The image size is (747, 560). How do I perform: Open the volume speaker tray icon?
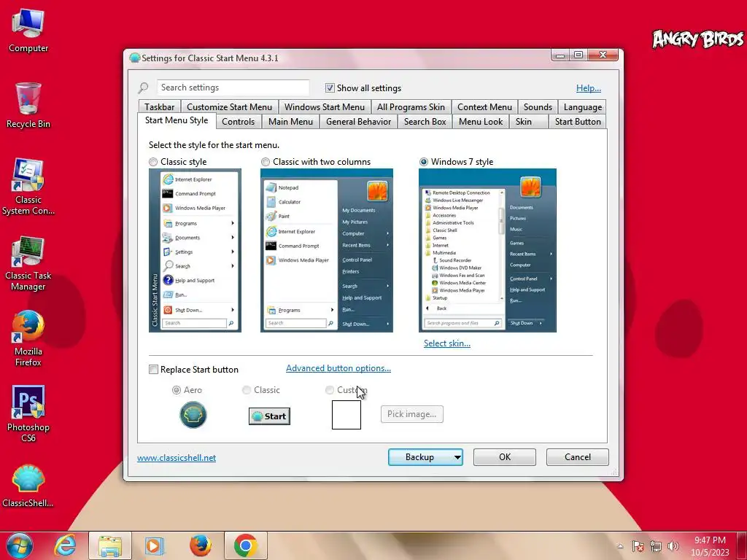tap(673, 546)
